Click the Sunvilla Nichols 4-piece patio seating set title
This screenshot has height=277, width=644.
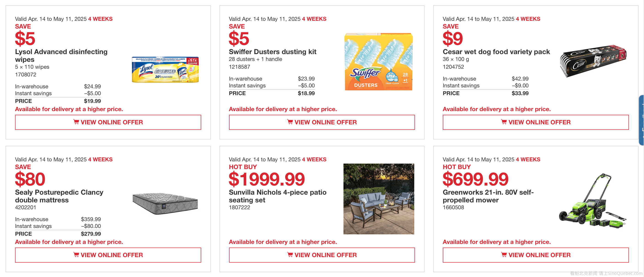coord(277,196)
